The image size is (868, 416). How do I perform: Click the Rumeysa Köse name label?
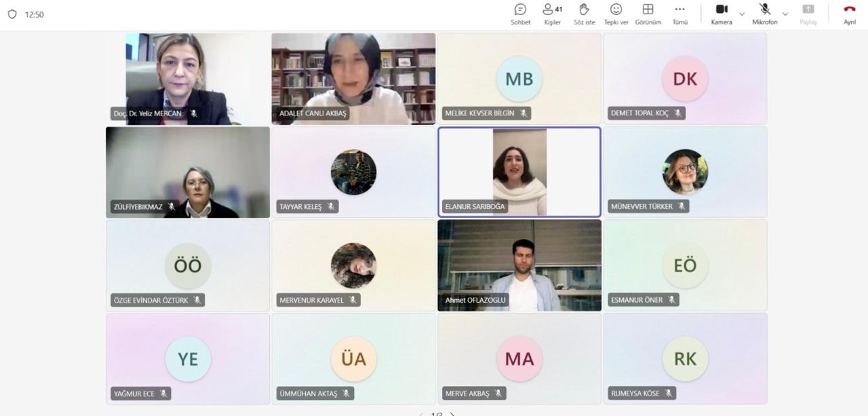(635, 394)
